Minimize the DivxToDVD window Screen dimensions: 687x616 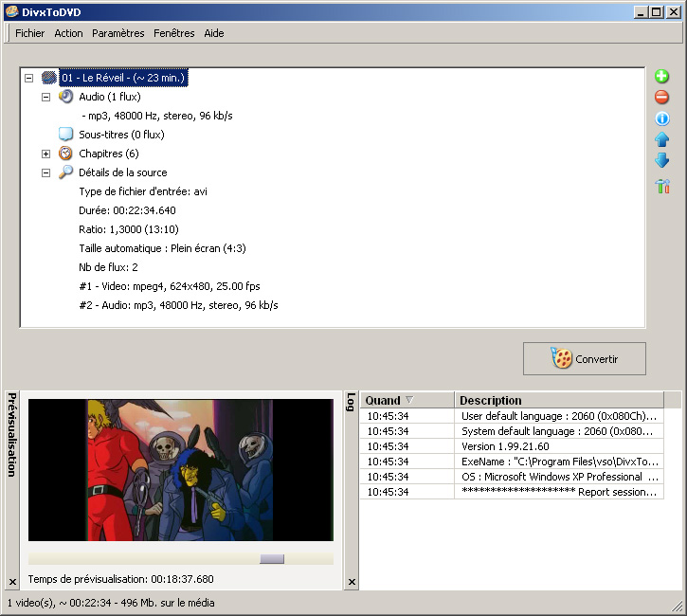641,11
